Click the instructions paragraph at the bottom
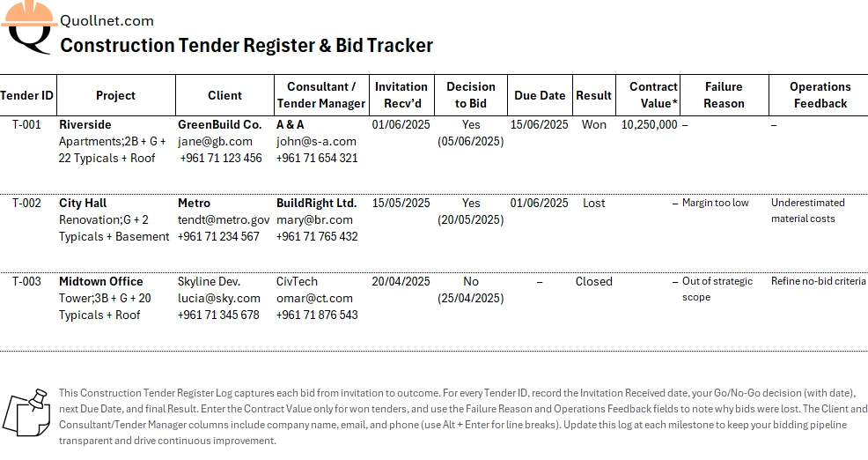Screen dimensions: 868x460 click(x=463, y=417)
